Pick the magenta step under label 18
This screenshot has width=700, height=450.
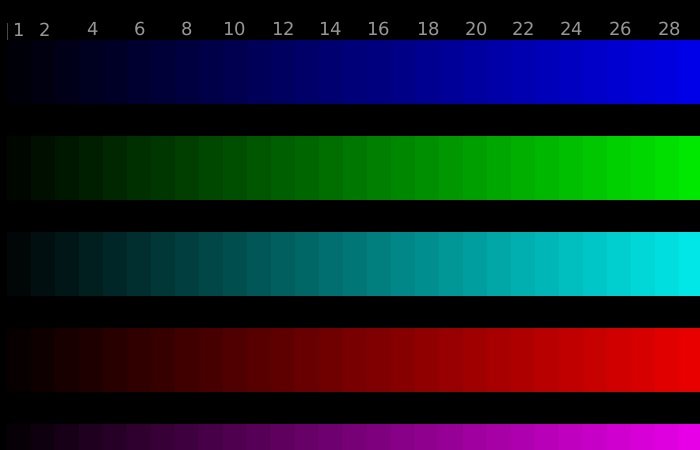(x=427, y=437)
